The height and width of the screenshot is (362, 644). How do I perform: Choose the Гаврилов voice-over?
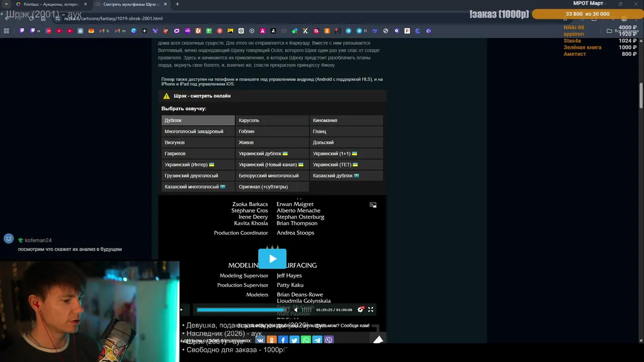(x=198, y=154)
